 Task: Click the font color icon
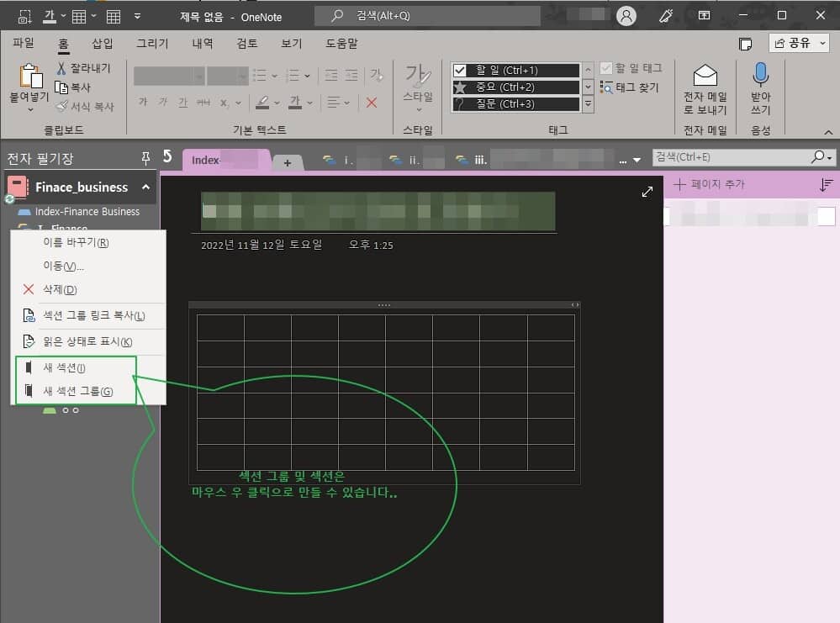coord(295,103)
